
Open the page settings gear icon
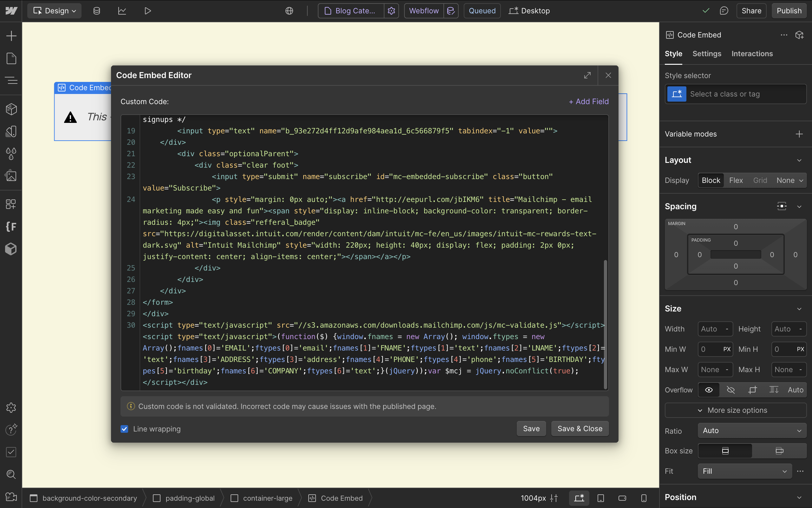[391, 11]
